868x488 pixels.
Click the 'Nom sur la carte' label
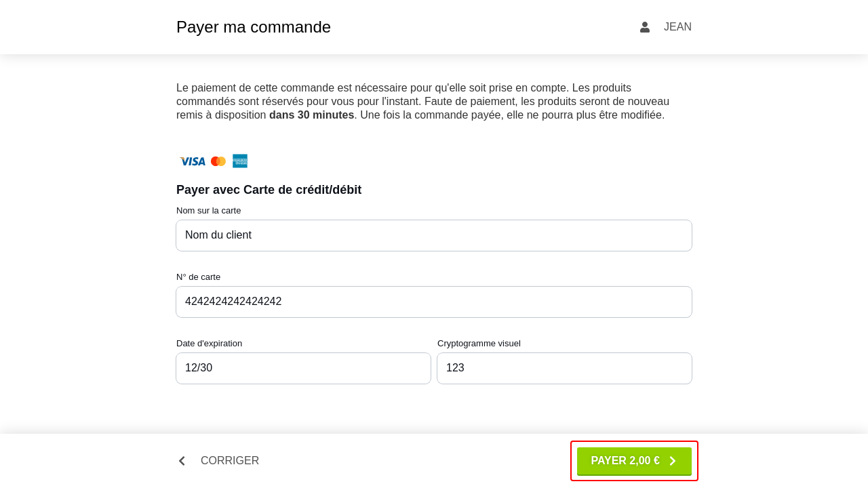[208, 211]
